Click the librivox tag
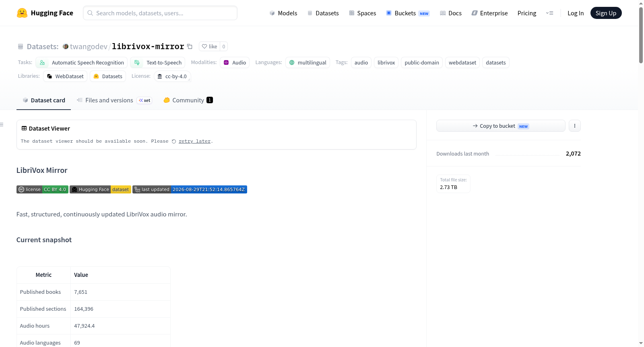 click(x=386, y=62)
